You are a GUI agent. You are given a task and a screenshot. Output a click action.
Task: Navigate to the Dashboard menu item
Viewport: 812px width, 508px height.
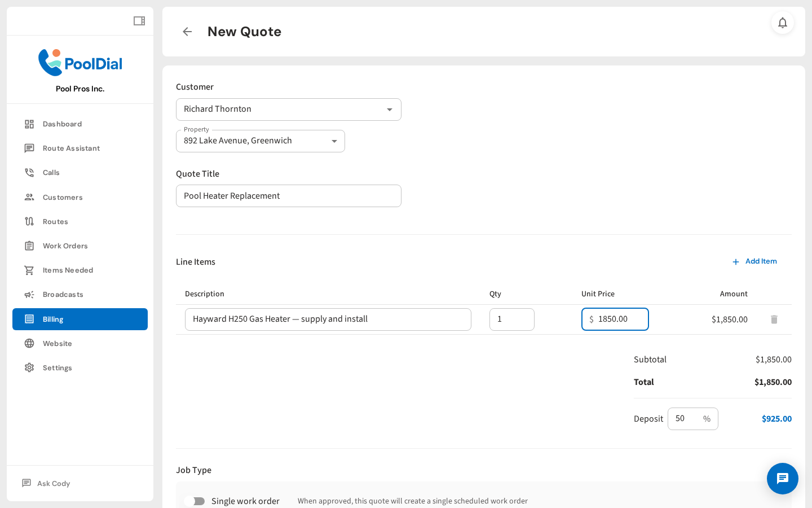[62, 124]
